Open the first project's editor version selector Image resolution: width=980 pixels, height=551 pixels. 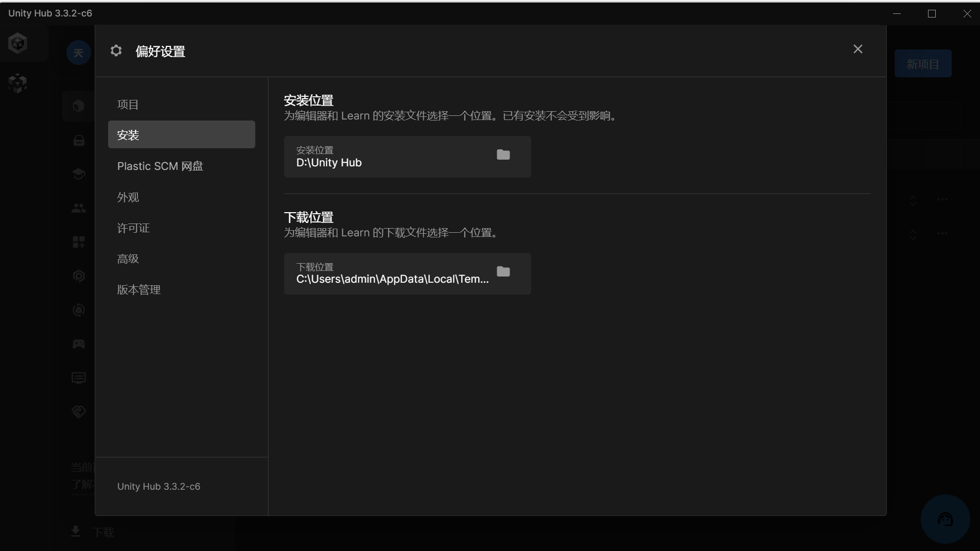(913, 200)
